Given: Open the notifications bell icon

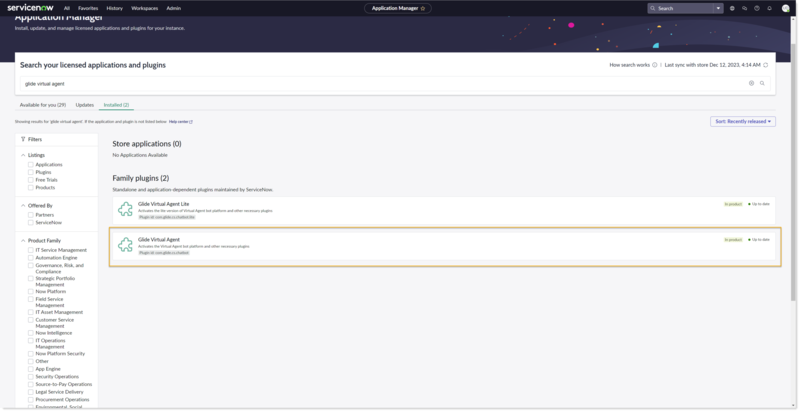Looking at the screenshot, I should pos(769,8).
